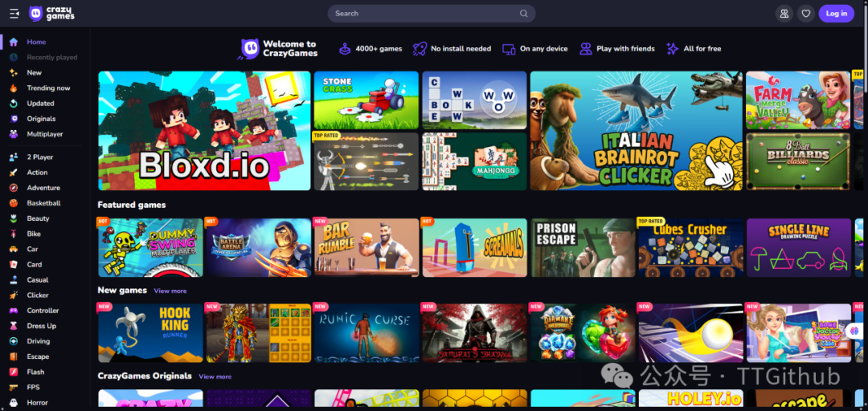
Task: Open Farm Merge Valley game
Action: tap(798, 100)
